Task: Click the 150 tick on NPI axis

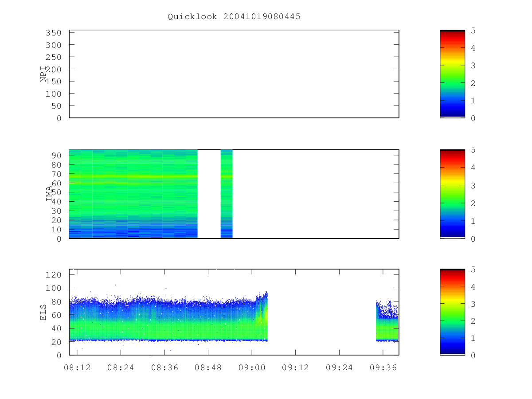Action: [x=54, y=82]
